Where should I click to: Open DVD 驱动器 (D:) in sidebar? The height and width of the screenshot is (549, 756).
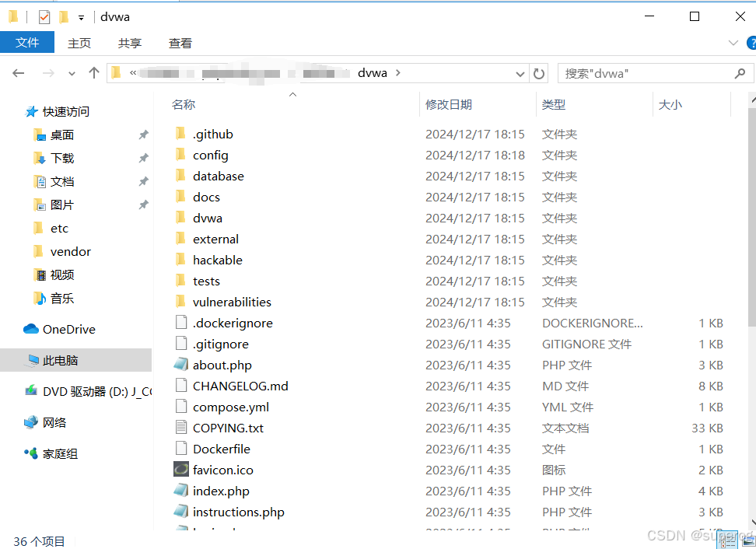click(88, 391)
